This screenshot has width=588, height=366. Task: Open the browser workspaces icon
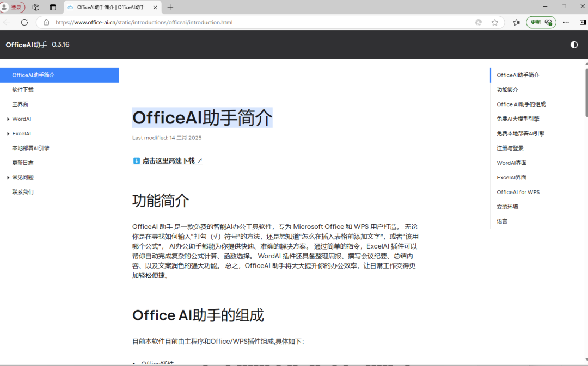(36, 7)
